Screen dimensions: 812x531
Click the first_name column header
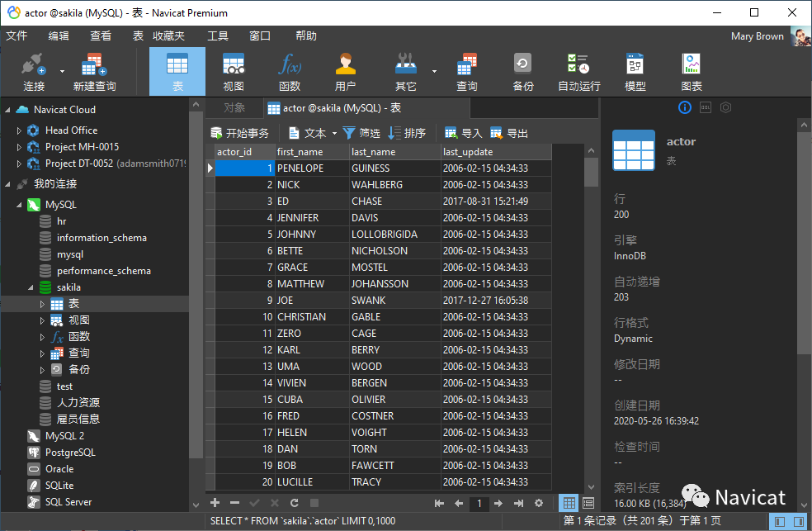tap(312, 152)
